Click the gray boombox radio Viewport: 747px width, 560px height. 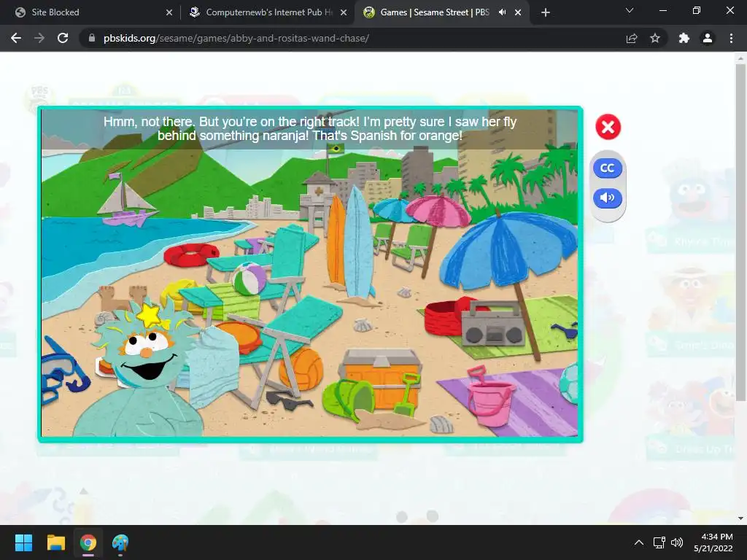493,324
